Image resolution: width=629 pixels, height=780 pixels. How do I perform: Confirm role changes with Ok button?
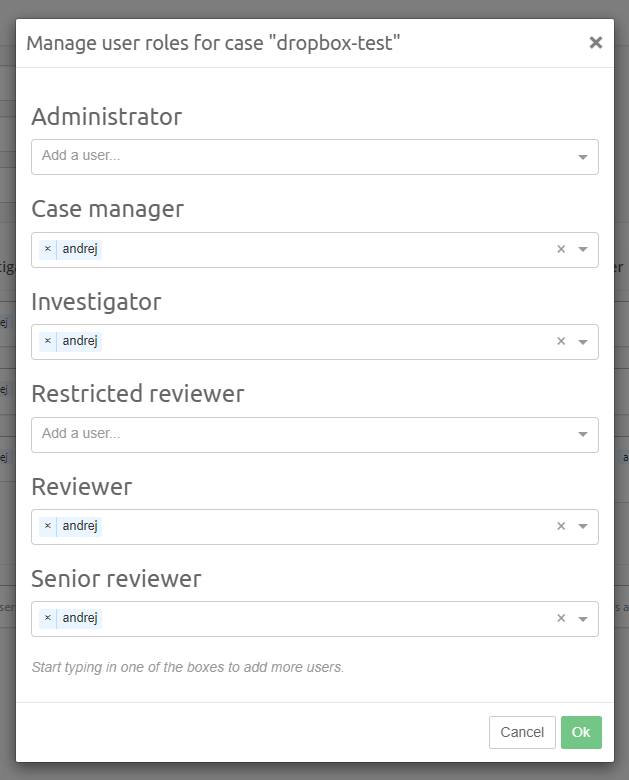tap(581, 732)
